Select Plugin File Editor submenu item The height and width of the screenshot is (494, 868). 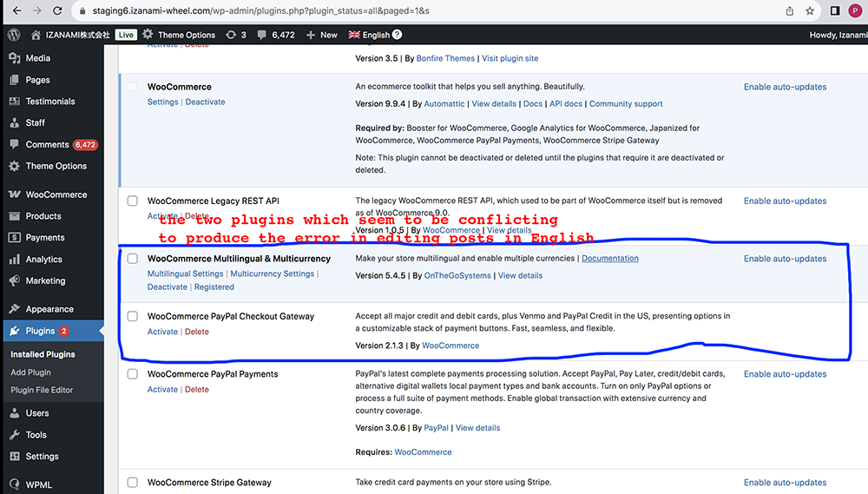coord(42,390)
